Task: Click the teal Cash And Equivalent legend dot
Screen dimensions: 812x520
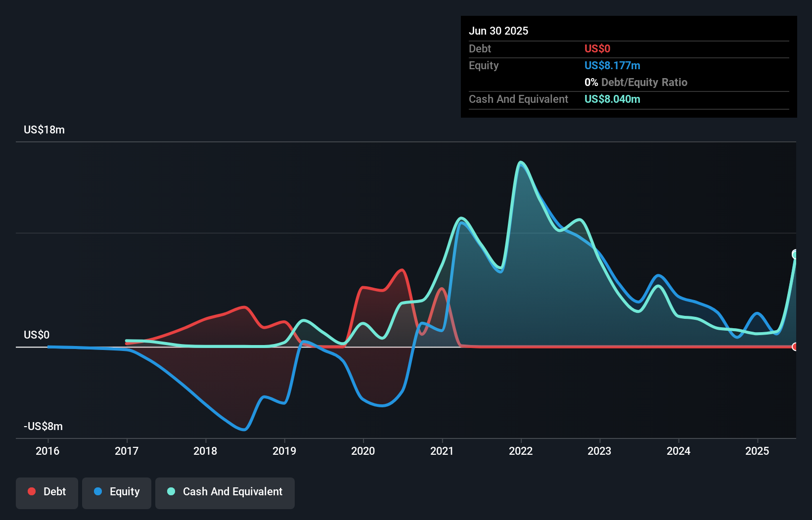Action: coord(171,491)
